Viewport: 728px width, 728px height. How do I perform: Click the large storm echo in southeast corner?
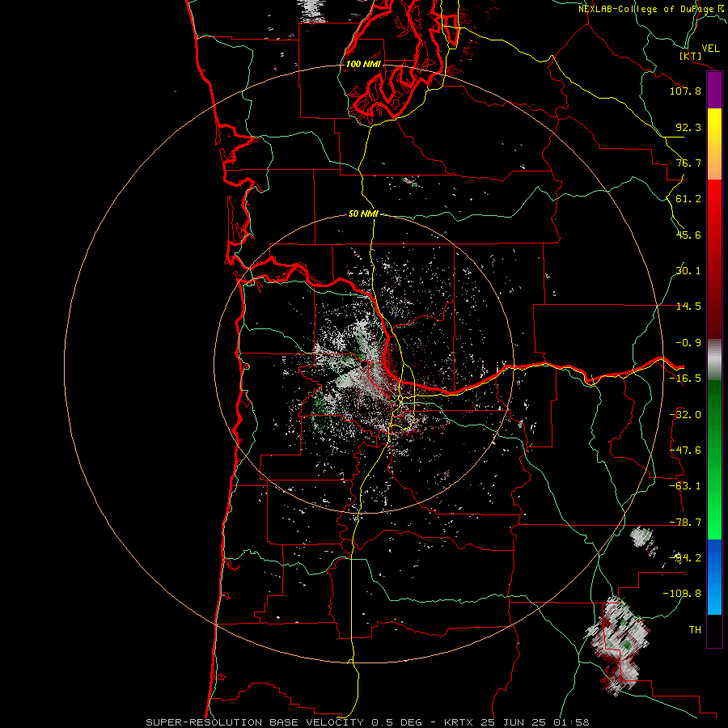coord(620,645)
